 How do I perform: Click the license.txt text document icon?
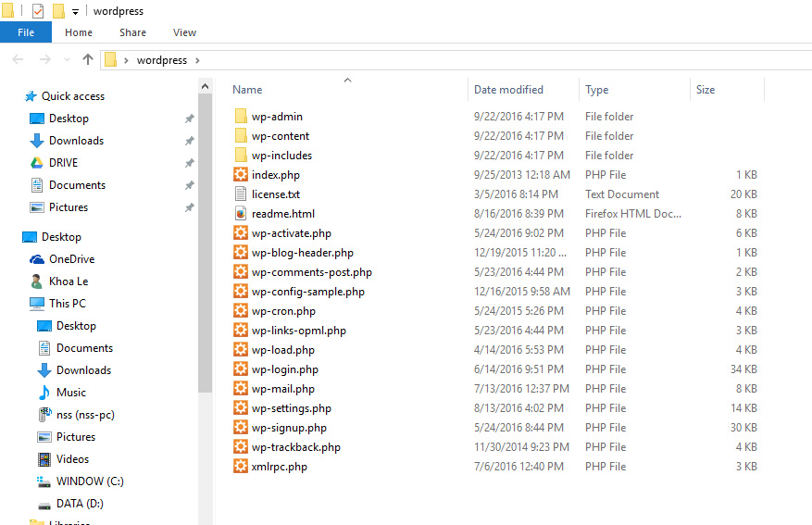241,194
